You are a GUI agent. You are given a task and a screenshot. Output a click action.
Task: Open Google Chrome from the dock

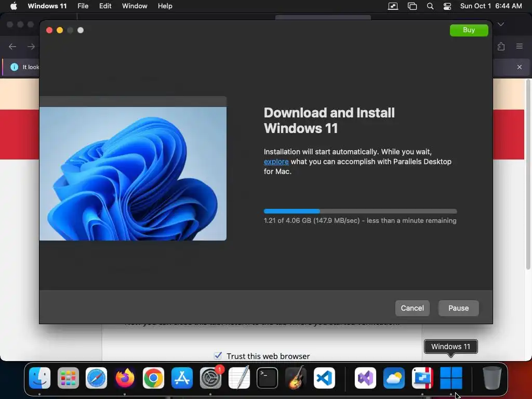tap(153, 378)
